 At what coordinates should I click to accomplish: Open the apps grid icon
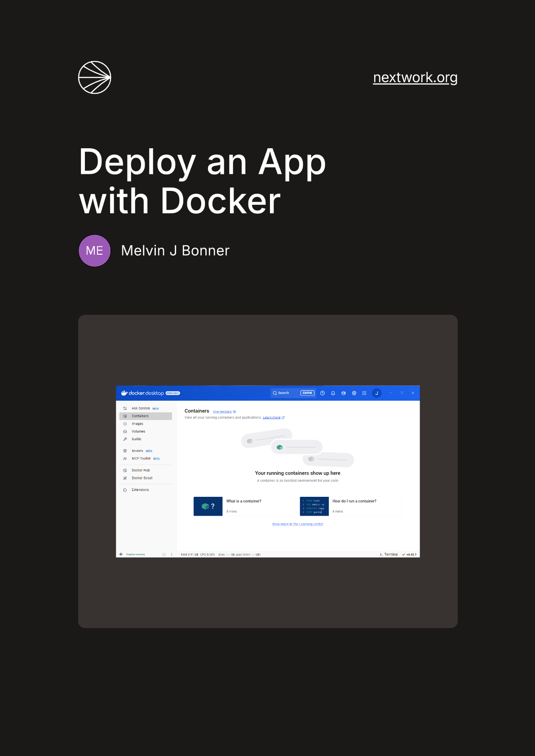coord(364,393)
